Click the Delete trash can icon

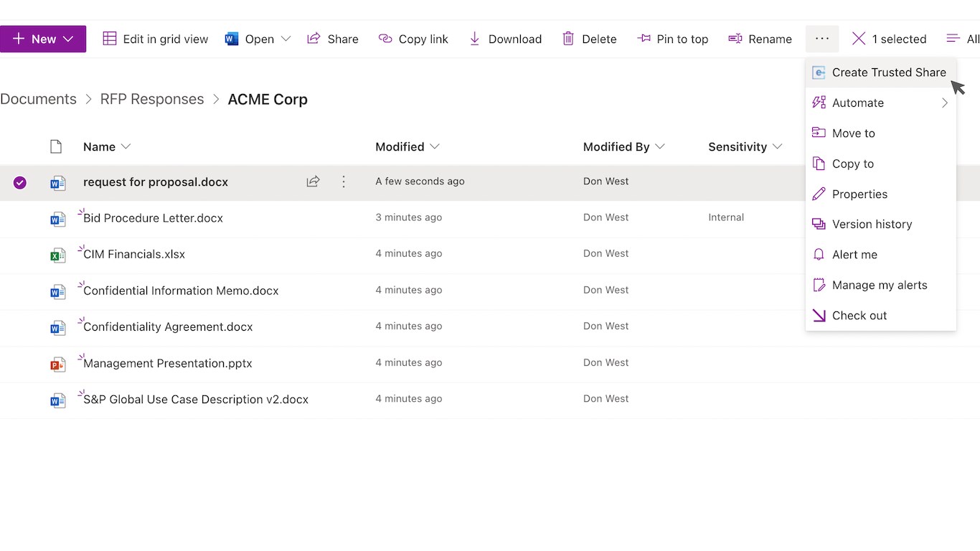[x=568, y=39]
